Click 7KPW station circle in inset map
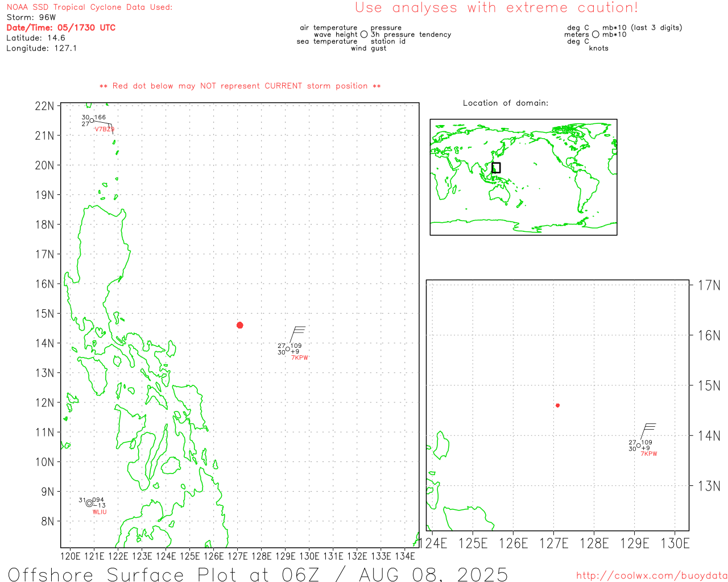Image resolution: width=728 pixels, height=582 pixels. pos(639,446)
